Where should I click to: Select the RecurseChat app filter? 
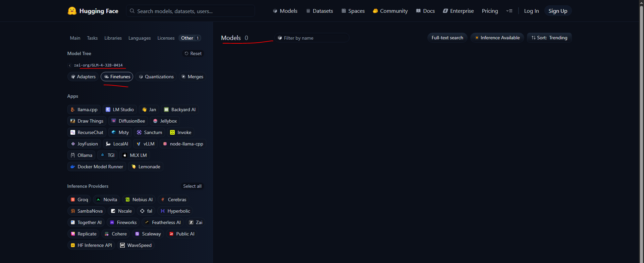[87, 132]
